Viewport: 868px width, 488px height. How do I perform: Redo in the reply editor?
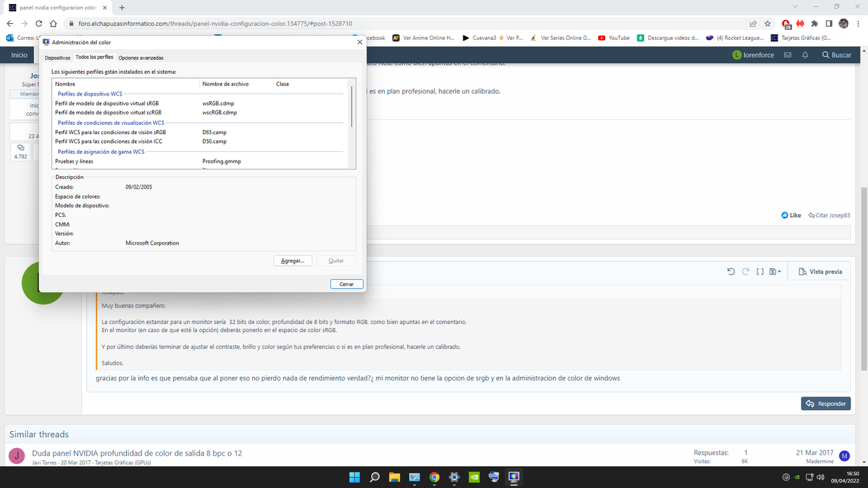point(745,272)
